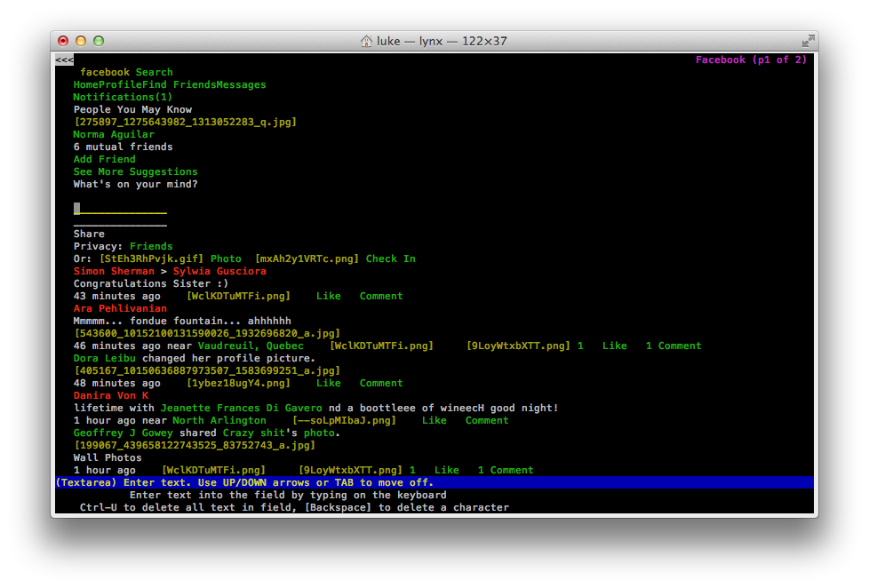Click the Check In link
The height and width of the screenshot is (588, 869).
pyautogui.click(x=390, y=259)
